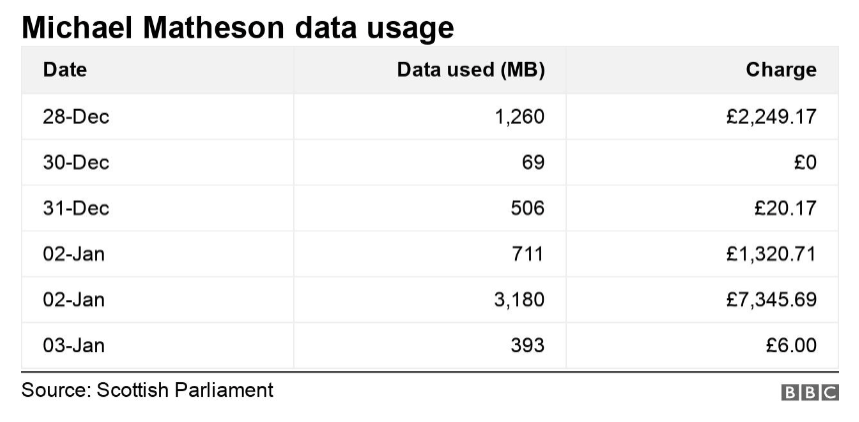The image size is (859, 422).
Task: Select the 3,180 data used cell
Action: tap(519, 299)
